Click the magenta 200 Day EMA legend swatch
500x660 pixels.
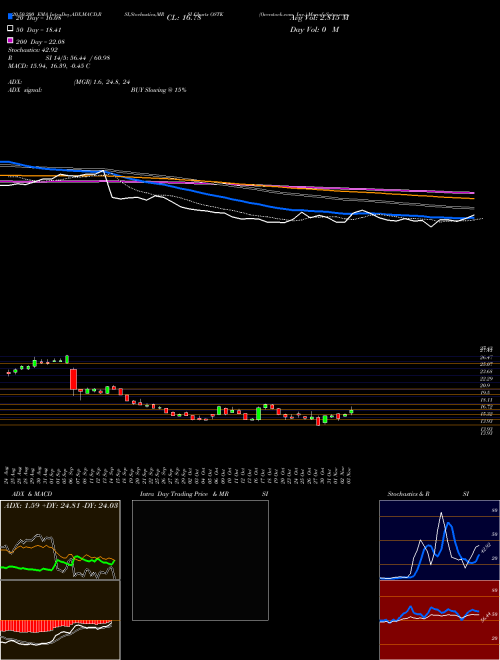point(10,41)
